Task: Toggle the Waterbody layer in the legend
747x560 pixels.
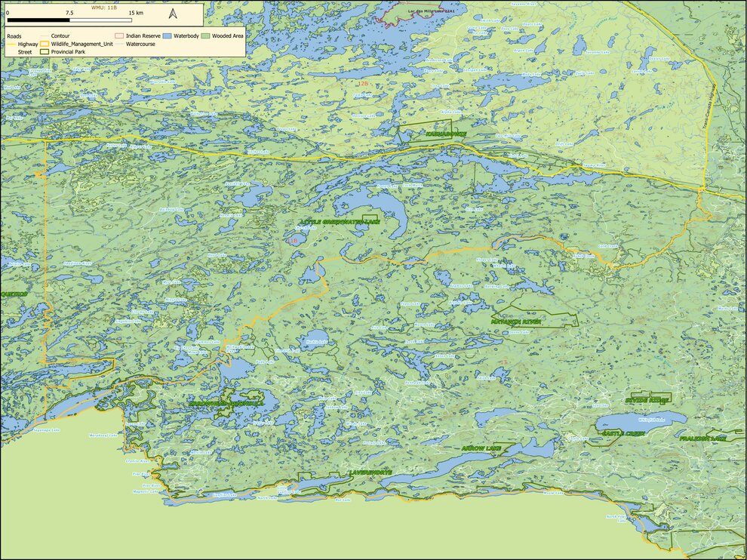Action: pos(166,35)
